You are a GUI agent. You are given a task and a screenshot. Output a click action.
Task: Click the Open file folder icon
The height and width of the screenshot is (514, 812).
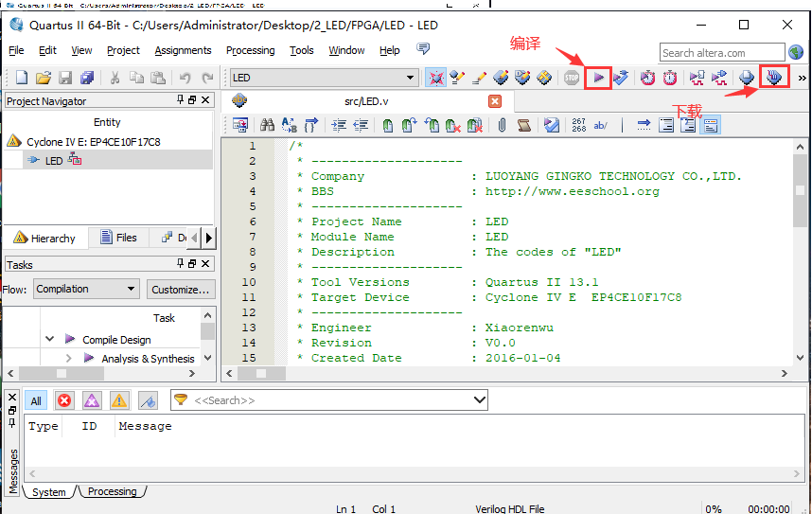(x=44, y=78)
